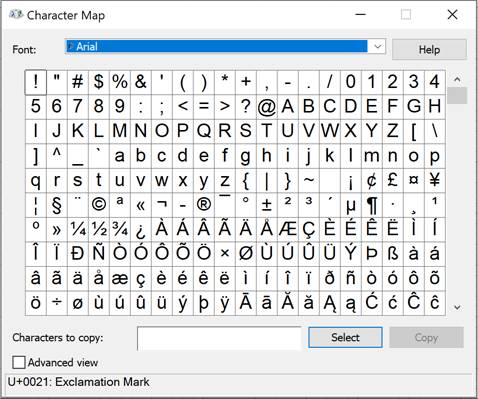Select the capital Ø character
Image resolution: width=478 pixels, height=399 pixels.
(x=246, y=254)
